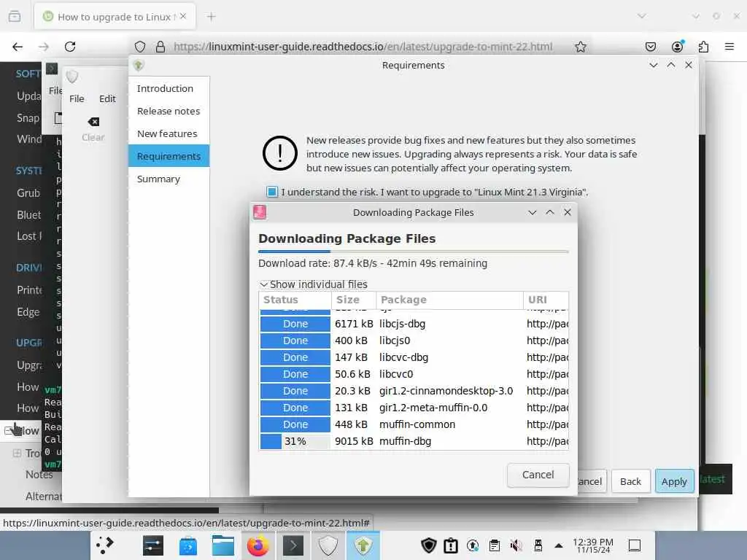Switch to the upgrade tool taskbar entry
747x560 pixels.
363,545
